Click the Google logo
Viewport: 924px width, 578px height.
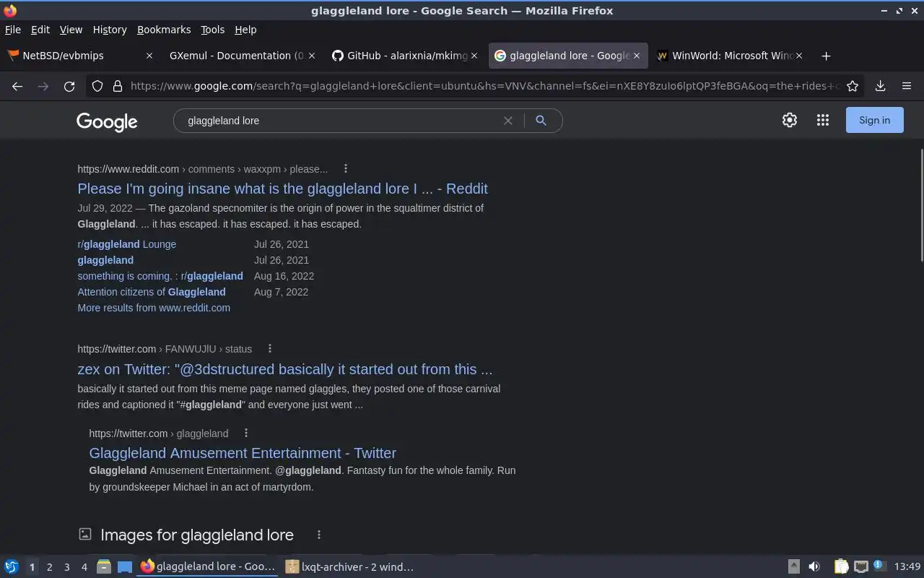point(107,121)
